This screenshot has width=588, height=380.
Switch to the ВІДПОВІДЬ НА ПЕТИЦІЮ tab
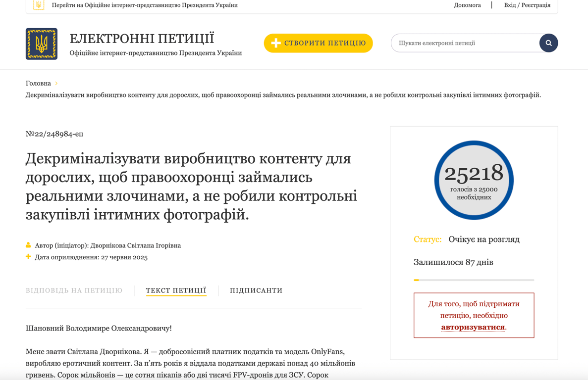click(x=74, y=290)
